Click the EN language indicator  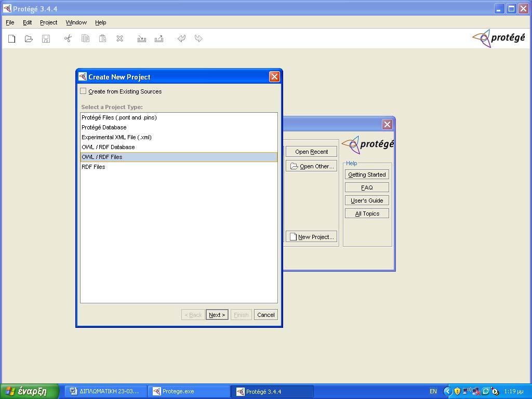[x=433, y=392]
